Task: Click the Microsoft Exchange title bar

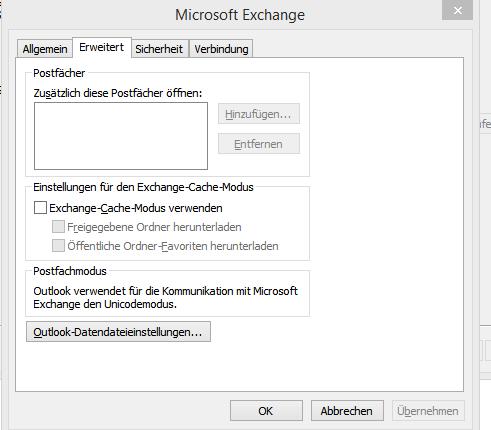Action: coord(240,15)
